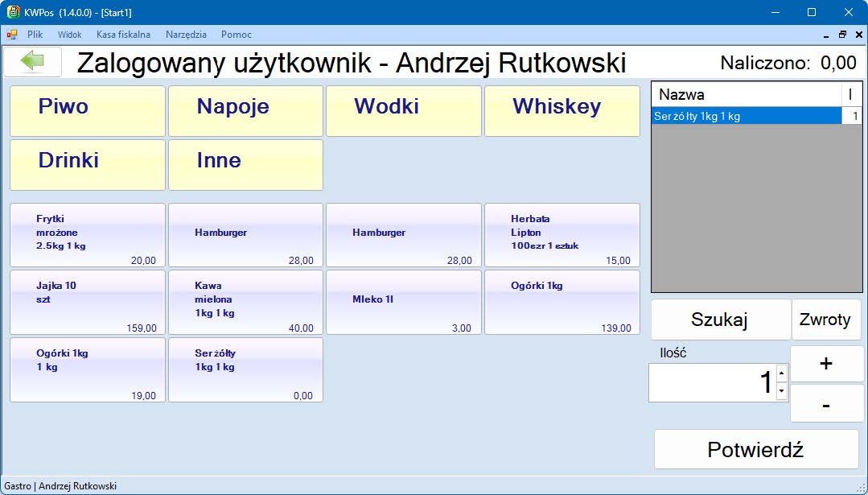Viewport: 868px width, 495px height.
Task: Click the MDI child icon left of Plik
Action: click(11, 35)
